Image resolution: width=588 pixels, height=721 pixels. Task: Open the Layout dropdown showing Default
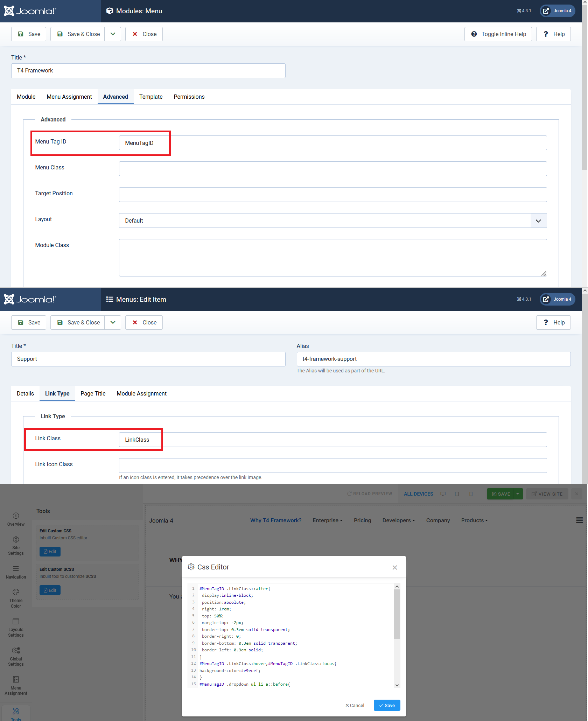tap(333, 220)
